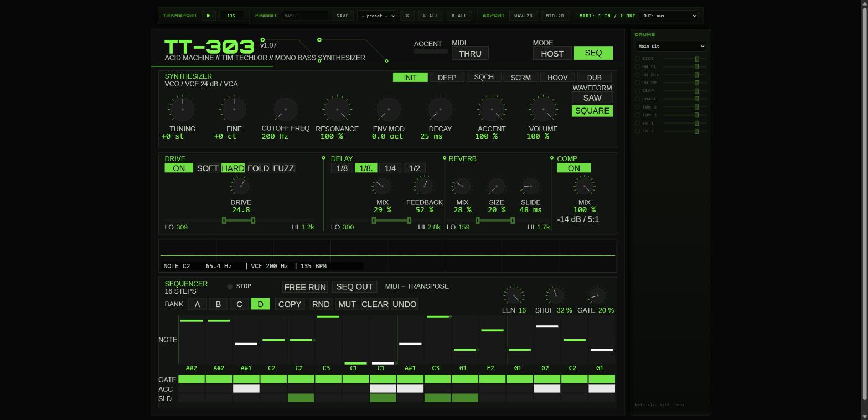The image size is (868, 420).
Task: Click the sequencer LEN knob
Action: [514, 295]
